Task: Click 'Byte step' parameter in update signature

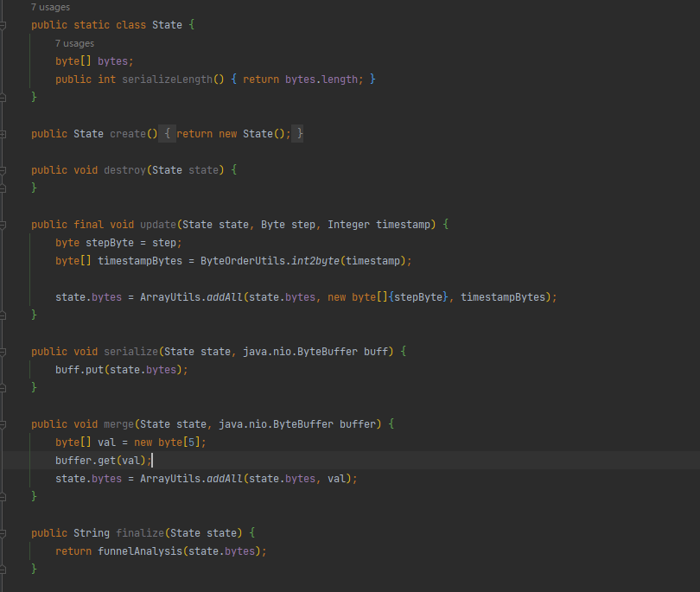Action: [x=288, y=225]
